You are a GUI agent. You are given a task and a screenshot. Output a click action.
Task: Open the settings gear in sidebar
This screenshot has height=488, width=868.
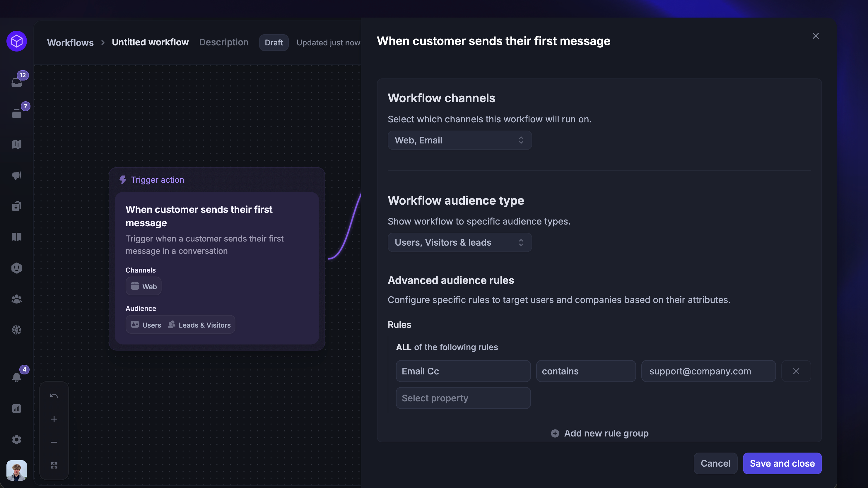point(16,439)
